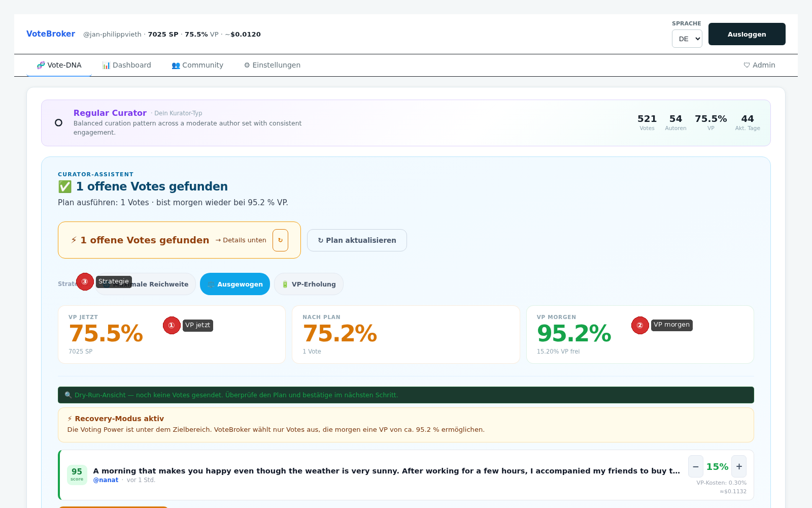Click the 15% vote weight value

(718, 466)
